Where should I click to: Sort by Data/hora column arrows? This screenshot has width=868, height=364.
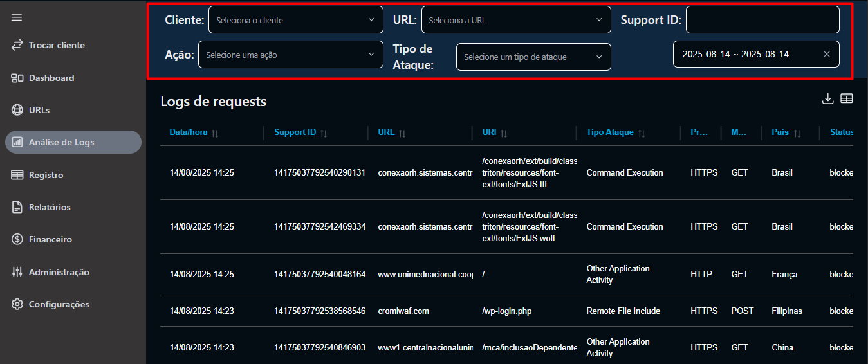215,133
